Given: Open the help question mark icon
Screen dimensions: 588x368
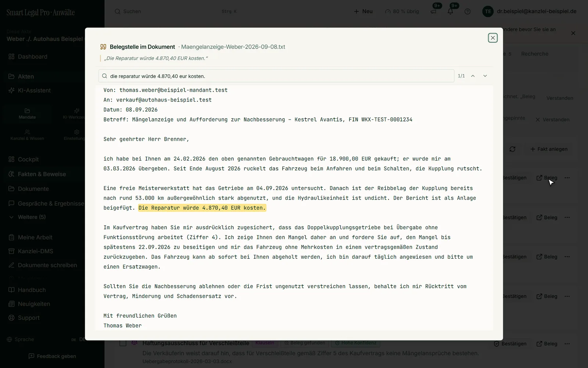Looking at the screenshot, I should [x=467, y=11].
